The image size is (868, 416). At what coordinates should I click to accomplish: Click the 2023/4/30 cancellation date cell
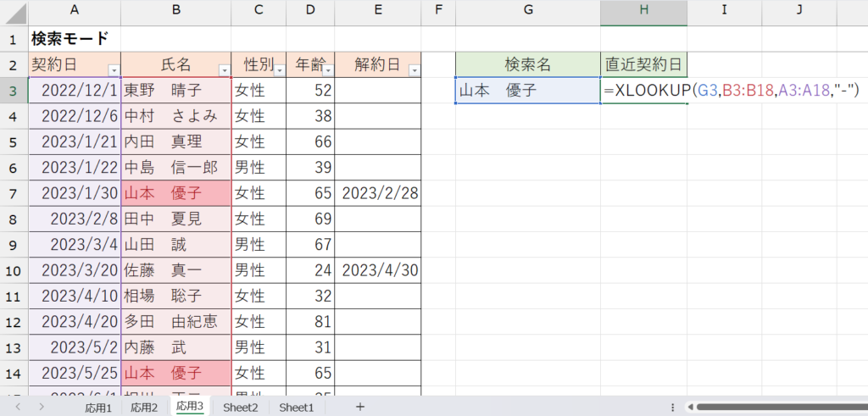(x=377, y=270)
